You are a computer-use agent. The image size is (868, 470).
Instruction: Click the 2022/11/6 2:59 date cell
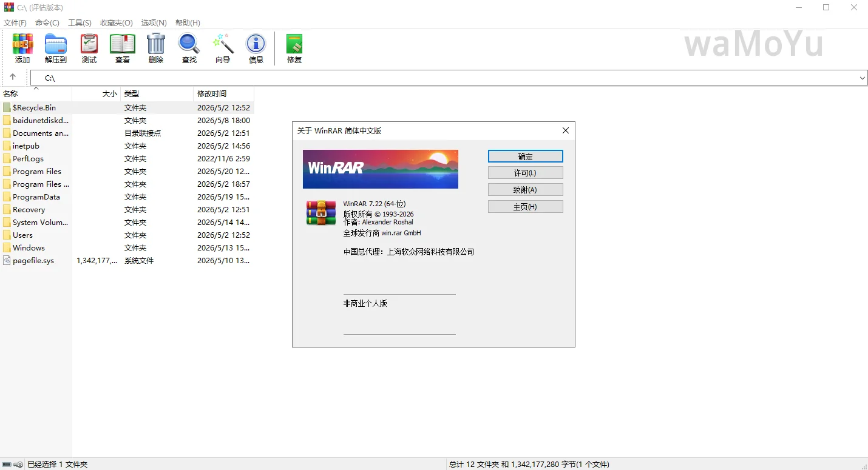point(223,158)
